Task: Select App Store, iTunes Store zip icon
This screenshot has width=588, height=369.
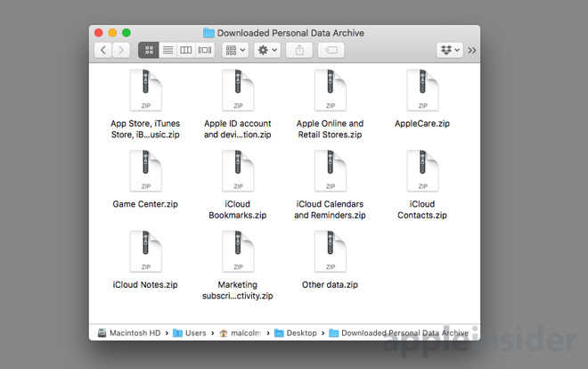Action: [145, 90]
